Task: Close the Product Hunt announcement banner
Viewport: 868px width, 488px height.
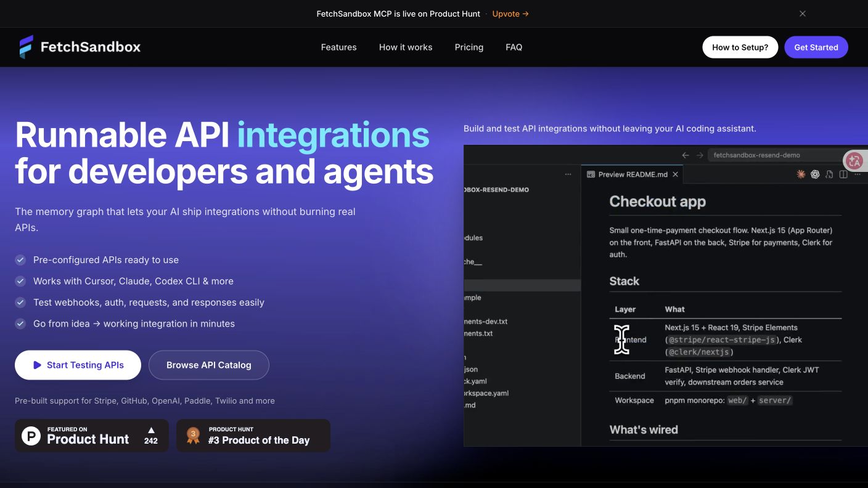Action: (803, 14)
